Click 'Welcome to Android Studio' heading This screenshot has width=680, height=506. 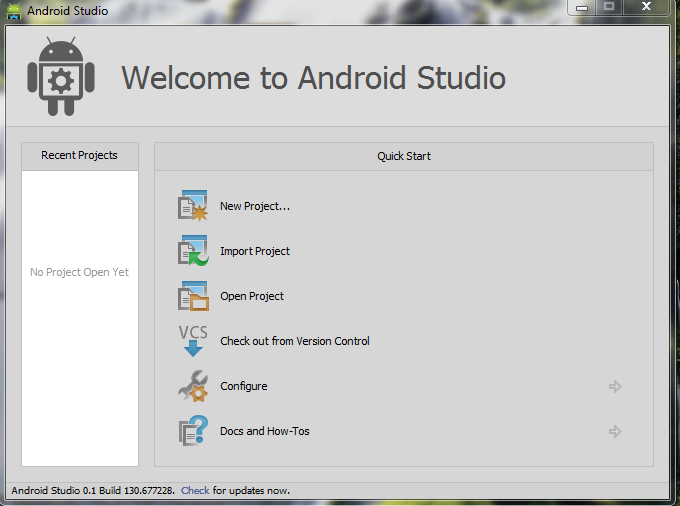click(x=313, y=78)
